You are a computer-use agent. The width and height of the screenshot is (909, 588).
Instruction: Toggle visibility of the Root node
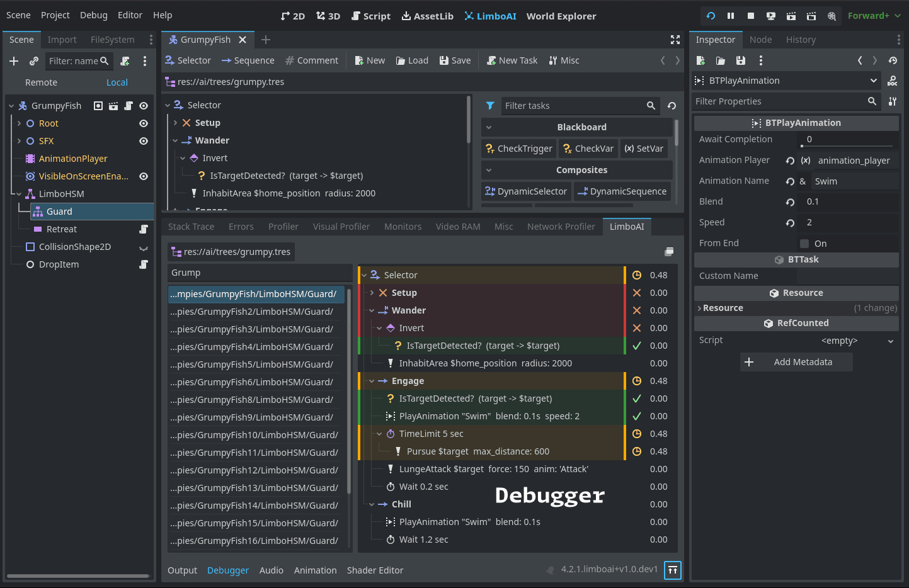tap(143, 123)
